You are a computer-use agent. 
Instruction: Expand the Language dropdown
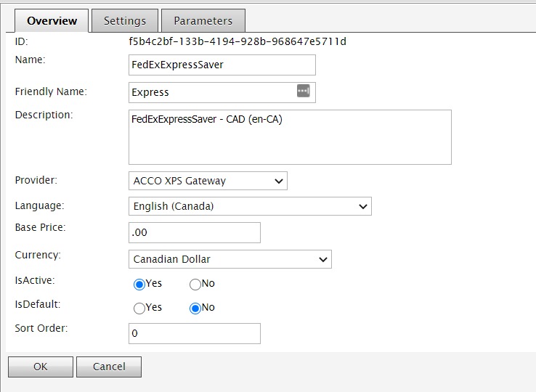click(250, 206)
